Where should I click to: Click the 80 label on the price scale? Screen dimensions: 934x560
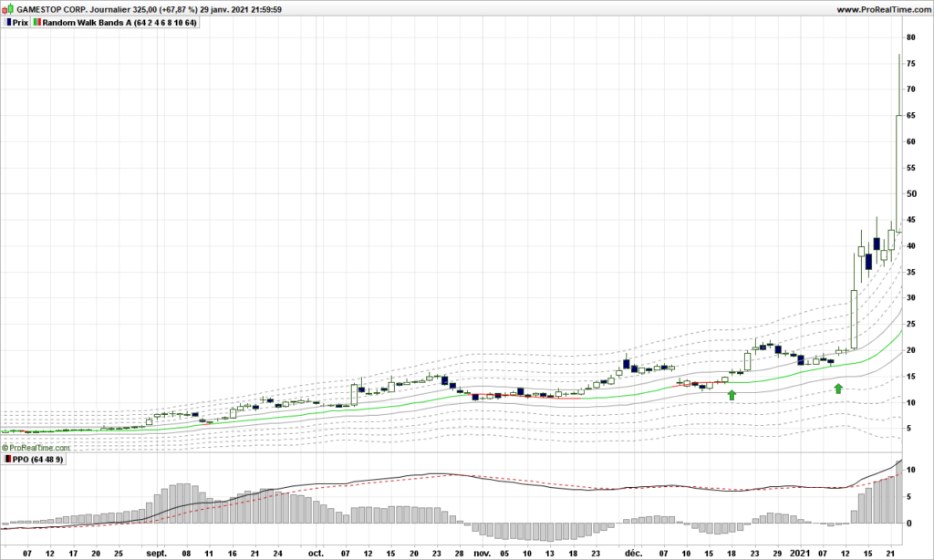tap(911, 36)
